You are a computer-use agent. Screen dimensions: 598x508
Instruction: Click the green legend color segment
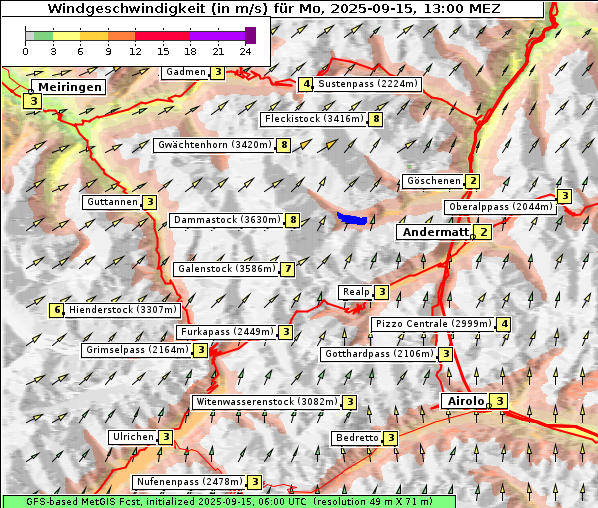43,36
